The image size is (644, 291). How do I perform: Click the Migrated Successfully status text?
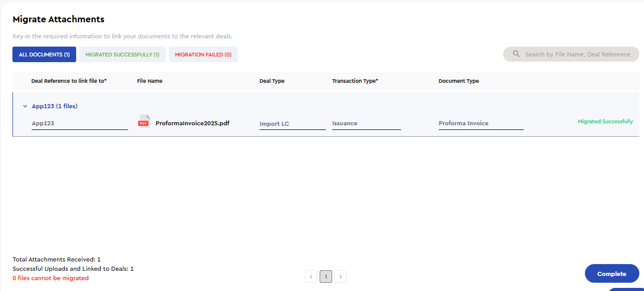[x=605, y=122]
